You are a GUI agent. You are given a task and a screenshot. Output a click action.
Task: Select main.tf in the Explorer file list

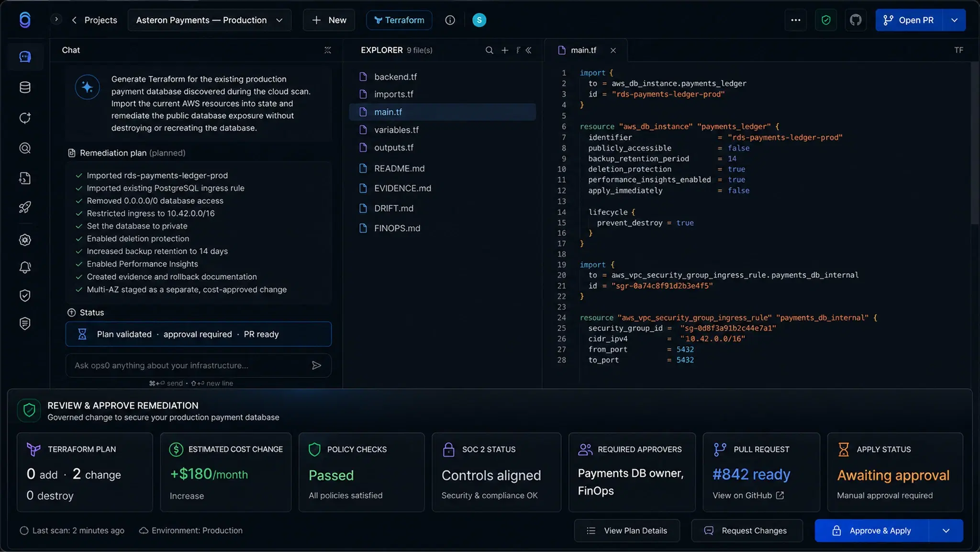pyautogui.click(x=443, y=112)
